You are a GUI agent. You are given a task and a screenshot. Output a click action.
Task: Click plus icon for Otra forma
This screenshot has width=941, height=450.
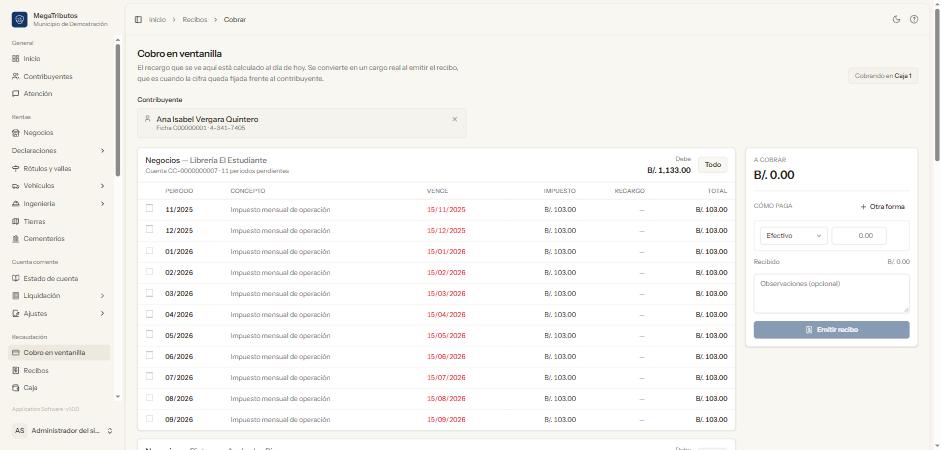[864, 206]
